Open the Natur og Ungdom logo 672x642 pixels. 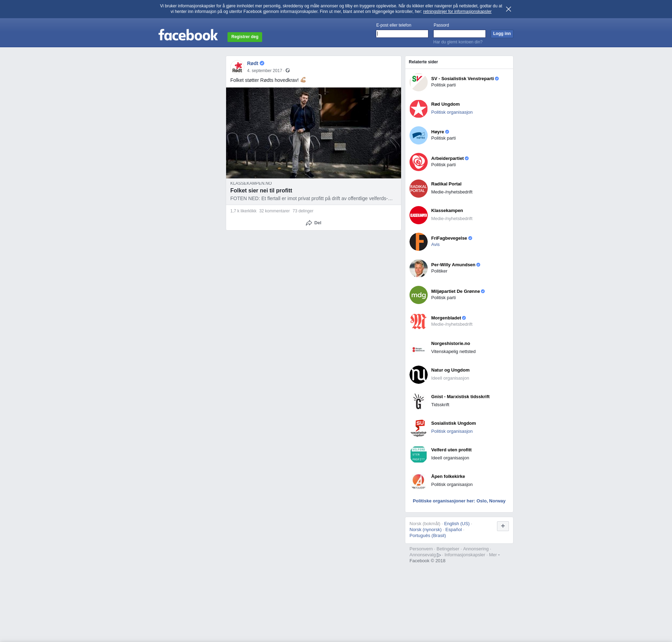(419, 375)
